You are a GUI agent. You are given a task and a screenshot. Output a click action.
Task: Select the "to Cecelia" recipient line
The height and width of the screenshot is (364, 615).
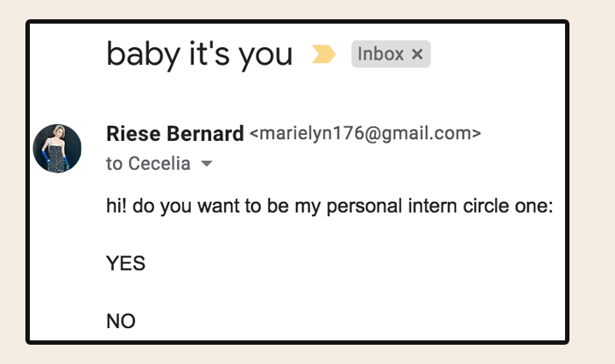pos(148,164)
